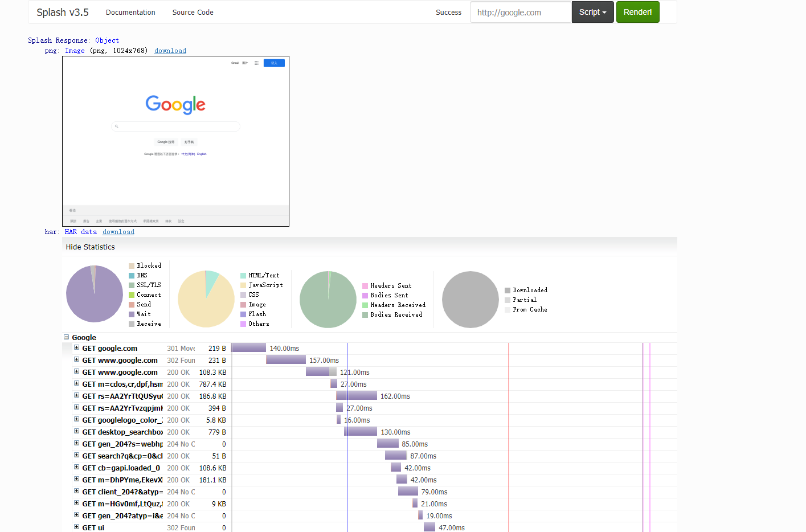806x532 pixels.
Task: Click the 79.00ms timeline bar
Action: [x=408, y=491]
